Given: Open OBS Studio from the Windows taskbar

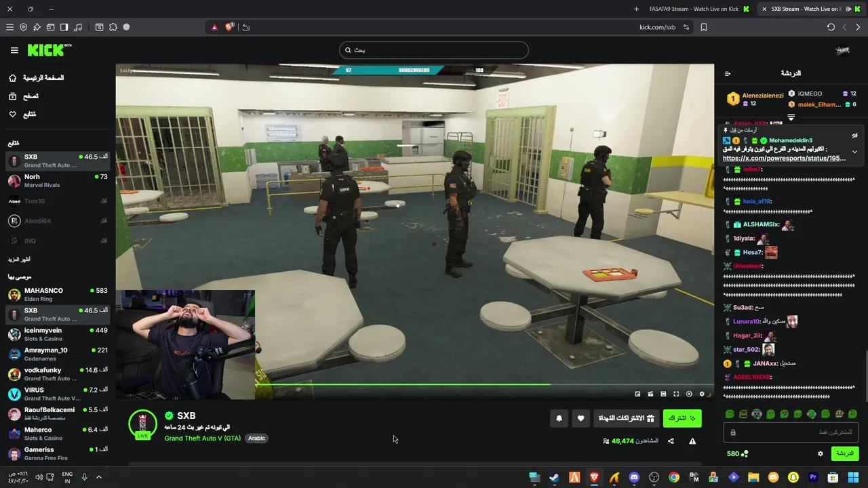Looking at the screenshot, I should tap(654, 477).
